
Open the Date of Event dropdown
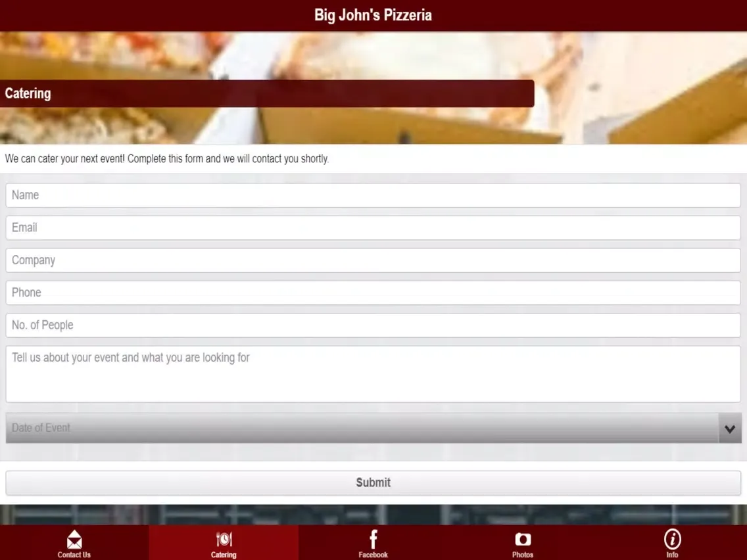pyautogui.click(x=373, y=428)
